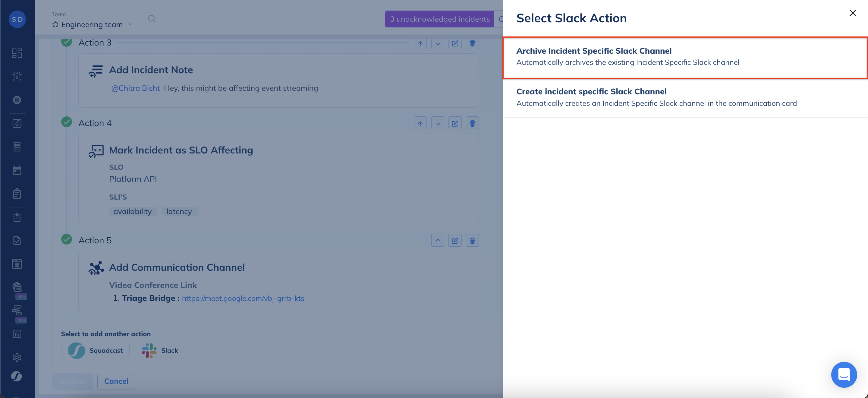Delete Action 4 with trash icon
Image resolution: width=868 pixels, height=398 pixels.
pos(472,123)
